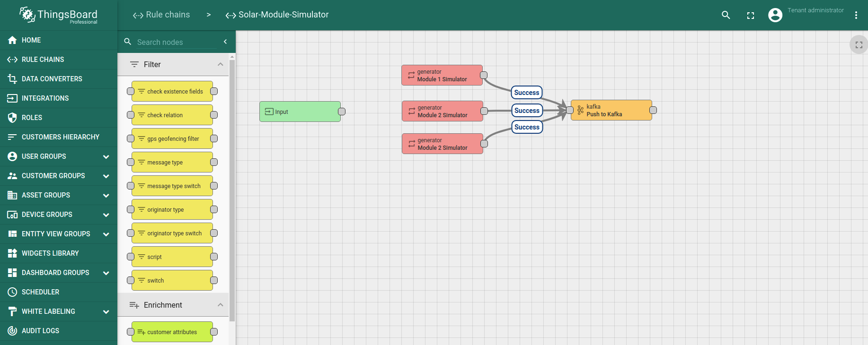Select the gps geofencing filter node
This screenshot has width=868, height=345.
tap(172, 138)
